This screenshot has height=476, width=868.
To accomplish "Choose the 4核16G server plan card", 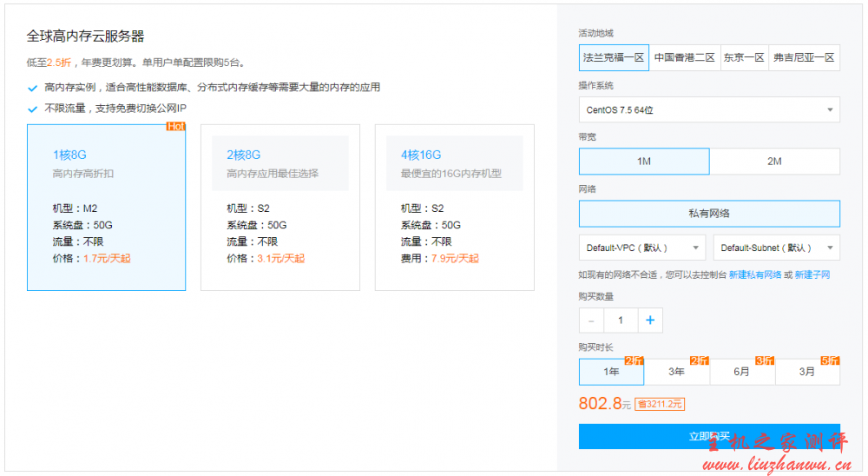I will click(x=454, y=207).
